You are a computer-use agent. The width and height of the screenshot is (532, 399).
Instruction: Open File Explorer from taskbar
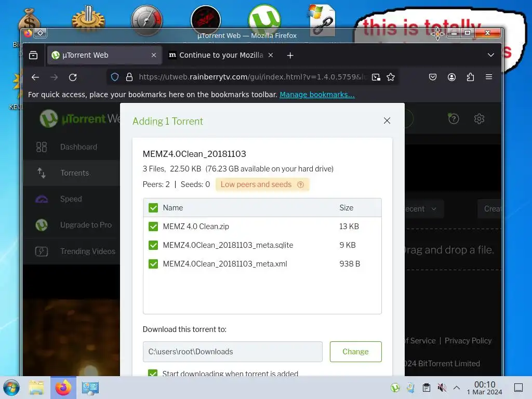tap(36, 388)
